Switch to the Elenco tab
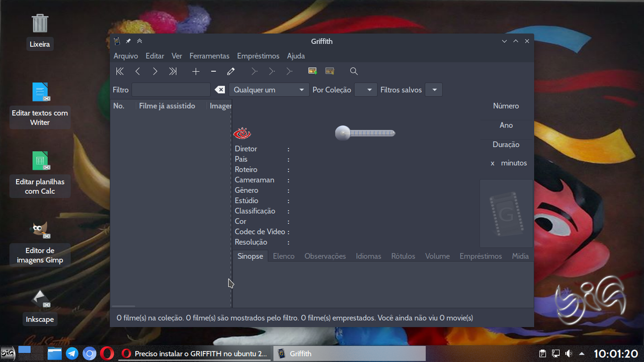Image resolution: width=644 pixels, height=362 pixels. tap(284, 256)
